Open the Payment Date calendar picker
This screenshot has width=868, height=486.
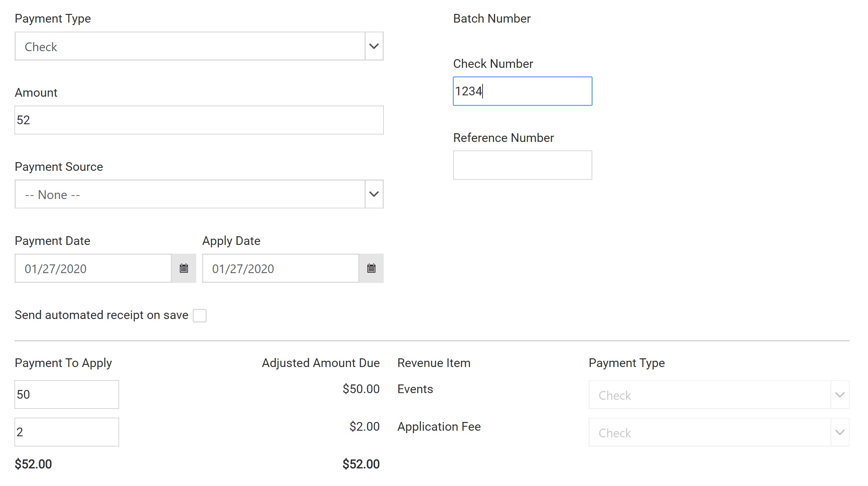[x=184, y=268]
